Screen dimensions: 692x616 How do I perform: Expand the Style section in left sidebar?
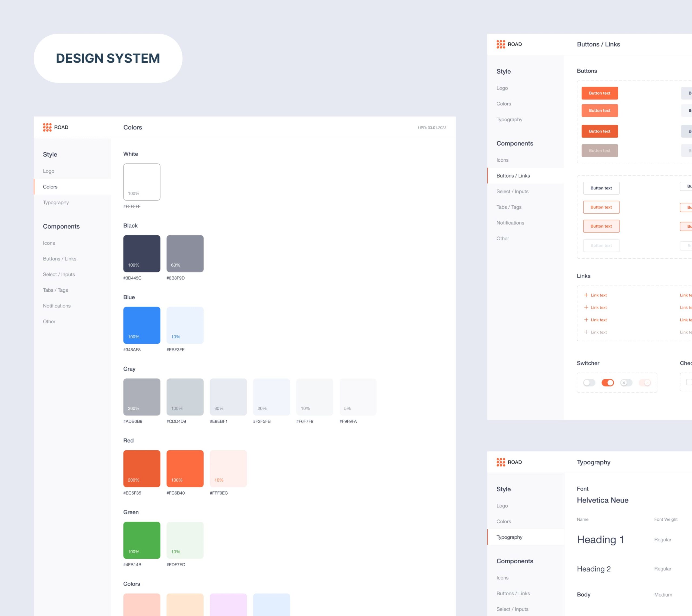point(50,155)
